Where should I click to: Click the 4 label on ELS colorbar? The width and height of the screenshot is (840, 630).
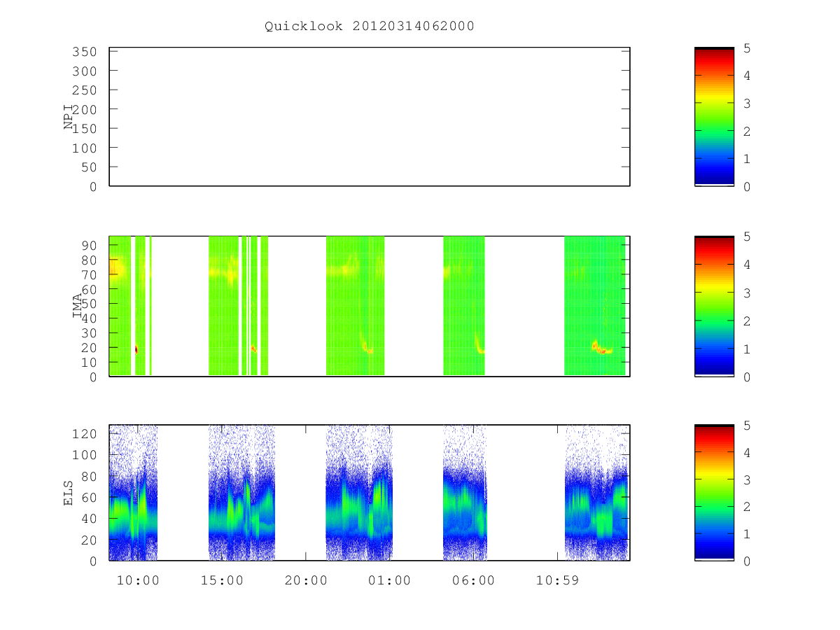click(748, 453)
